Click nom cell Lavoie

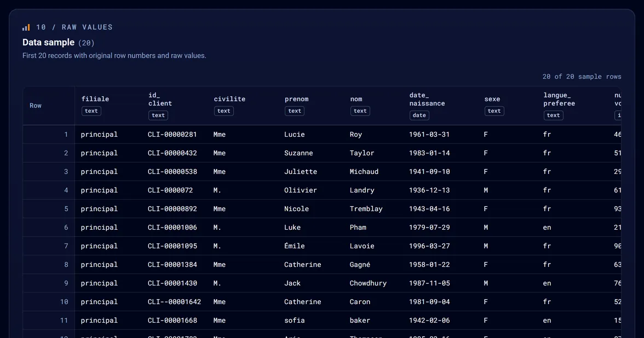tap(362, 246)
